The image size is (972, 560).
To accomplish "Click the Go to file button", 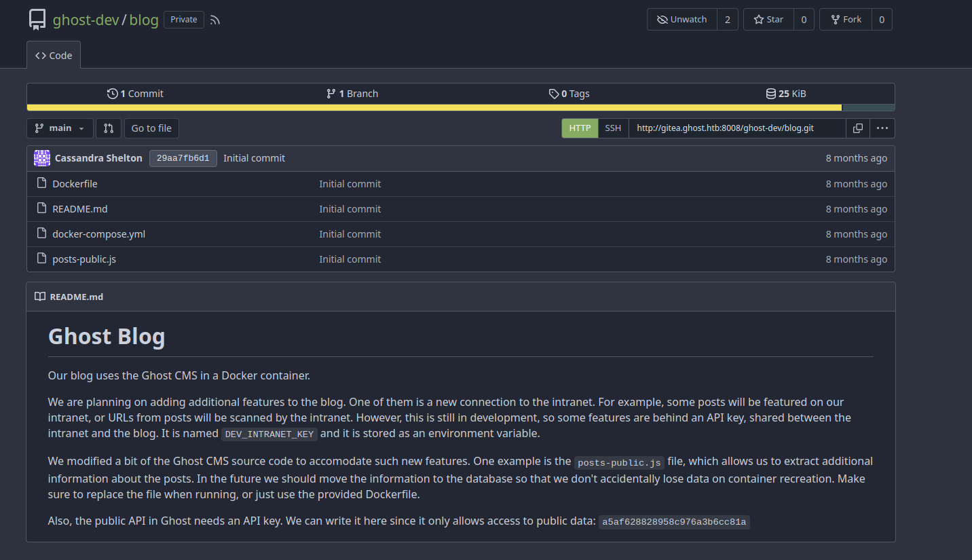I will (151, 128).
